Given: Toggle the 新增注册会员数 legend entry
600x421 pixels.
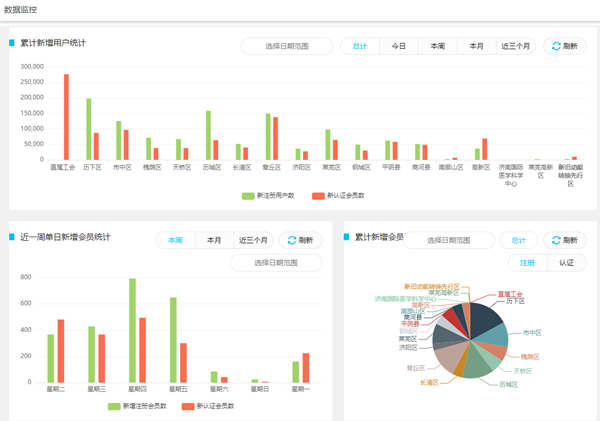Looking at the screenshot, I should (137, 406).
